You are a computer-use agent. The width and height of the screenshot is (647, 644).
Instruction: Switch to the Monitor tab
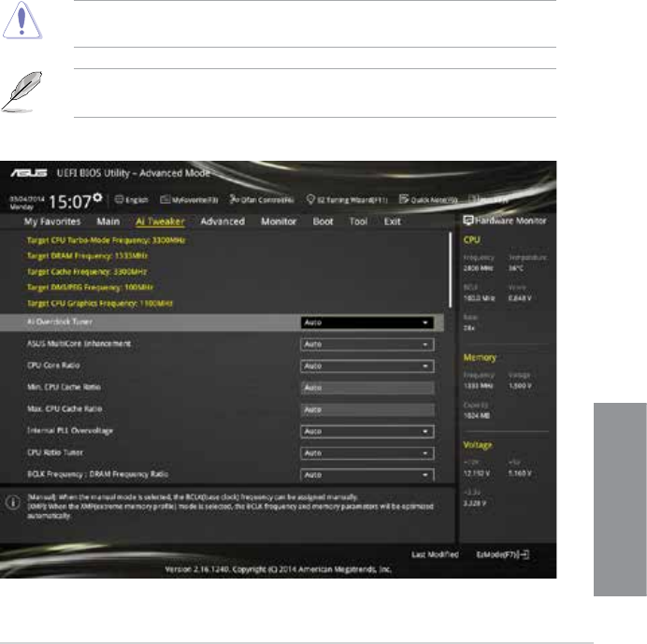(279, 222)
